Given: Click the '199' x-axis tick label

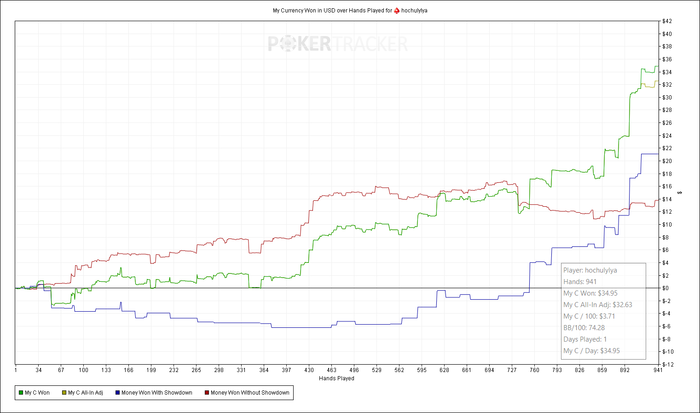Looking at the screenshot, I should pos(151,370).
